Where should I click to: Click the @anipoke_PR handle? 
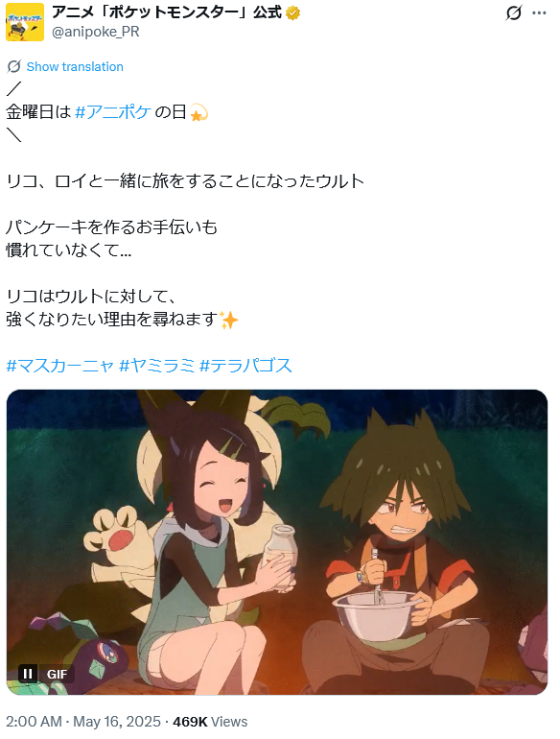[x=96, y=32]
